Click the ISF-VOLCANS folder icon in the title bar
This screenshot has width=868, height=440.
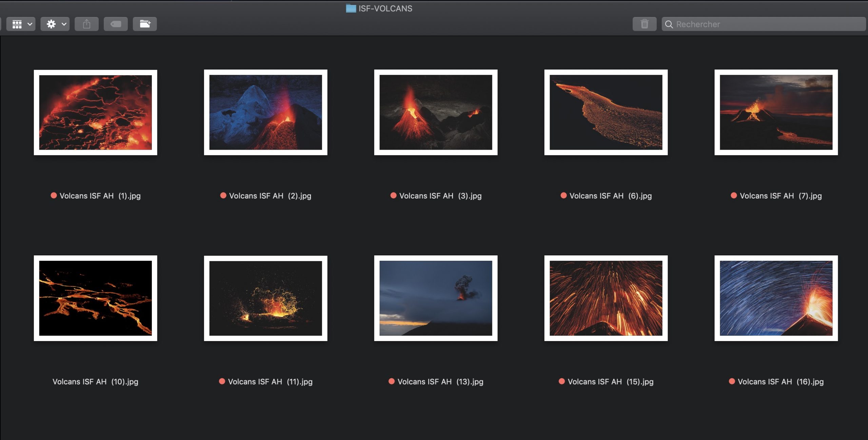[x=351, y=8]
